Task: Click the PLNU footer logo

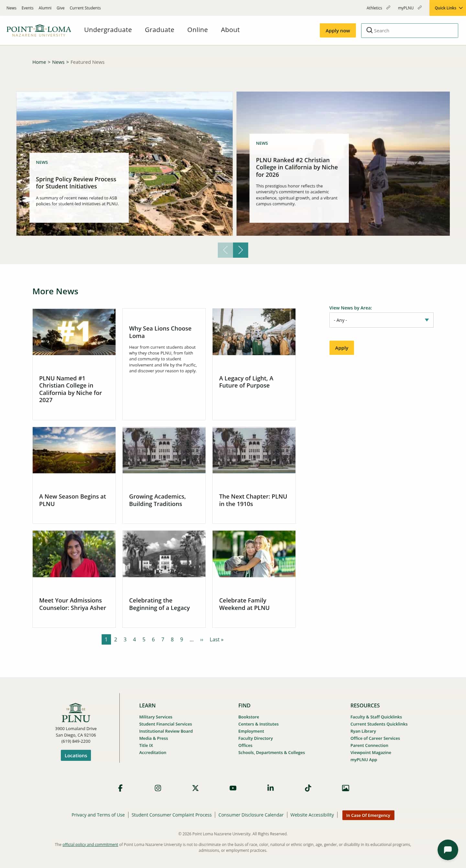Action: [76, 713]
